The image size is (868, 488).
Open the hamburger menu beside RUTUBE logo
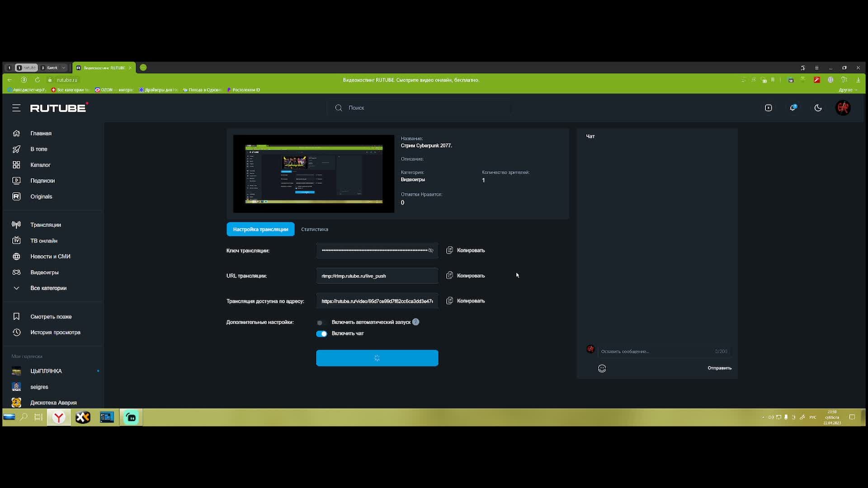pos(16,108)
